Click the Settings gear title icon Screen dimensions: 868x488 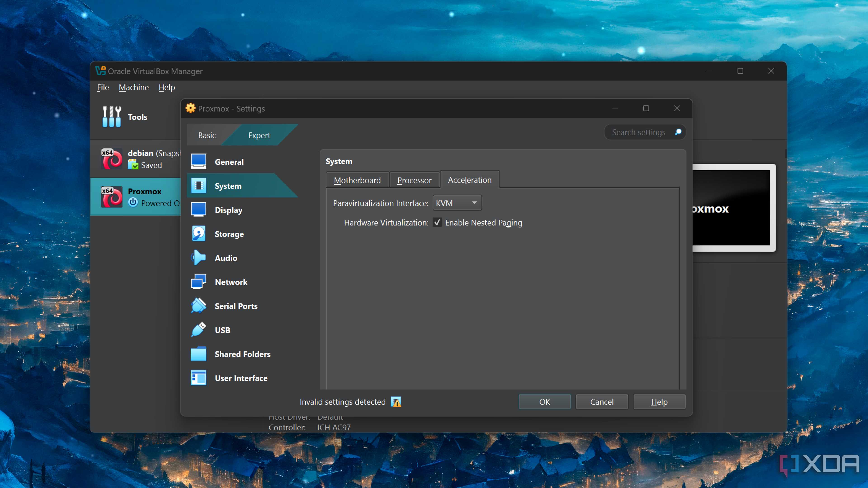pos(190,108)
